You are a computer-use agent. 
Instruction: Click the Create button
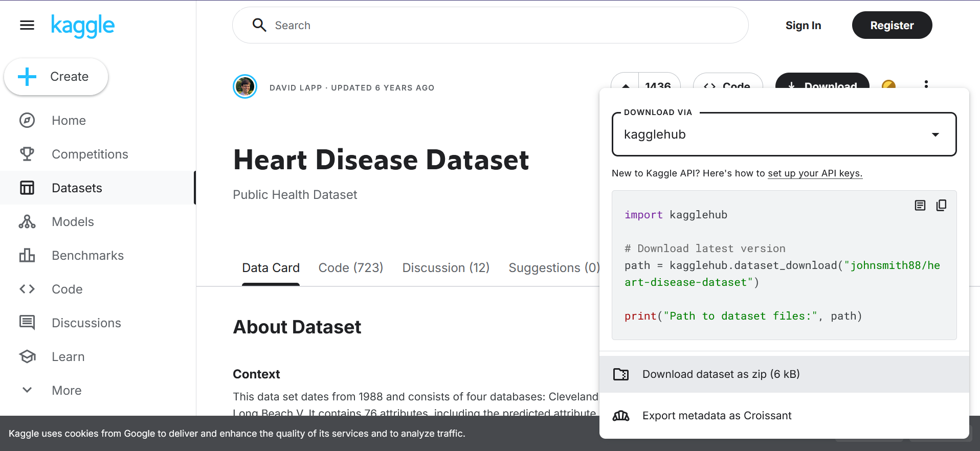point(56,77)
